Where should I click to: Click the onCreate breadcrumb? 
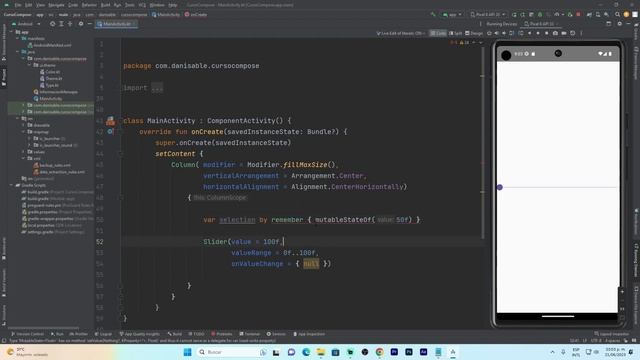click(196, 15)
